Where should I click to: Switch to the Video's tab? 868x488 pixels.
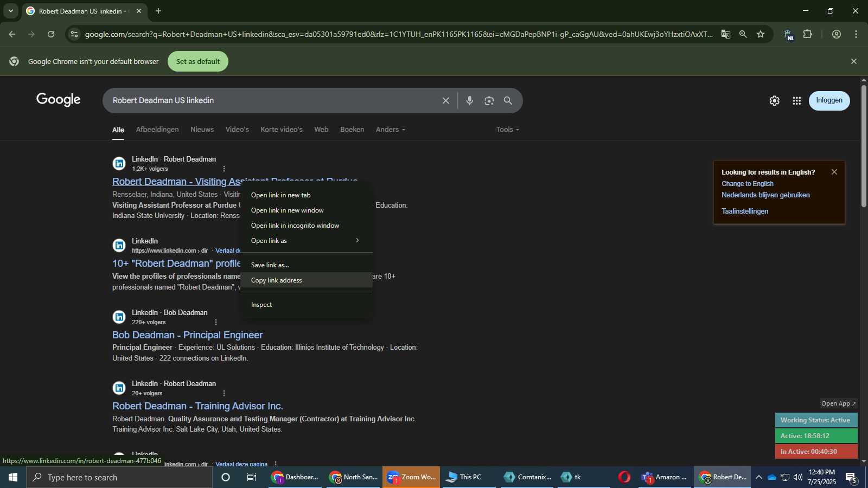pyautogui.click(x=237, y=130)
